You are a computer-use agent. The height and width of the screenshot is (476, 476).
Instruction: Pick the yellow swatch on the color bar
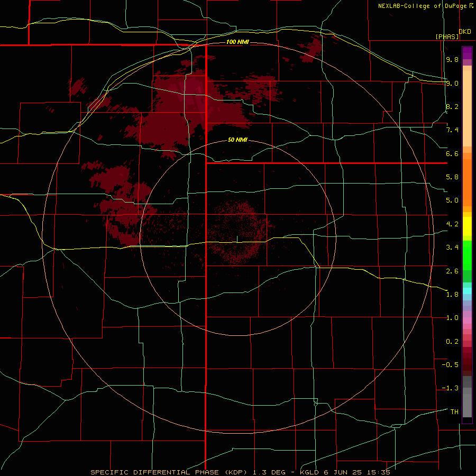[x=467, y=226]
